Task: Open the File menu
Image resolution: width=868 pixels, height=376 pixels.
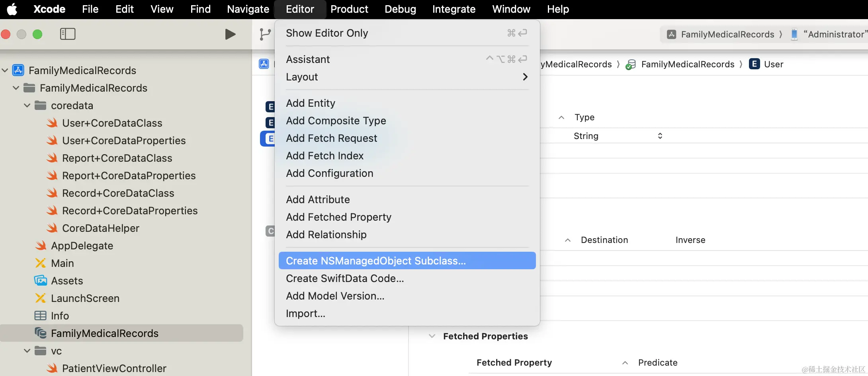Action: click(90, 9)
